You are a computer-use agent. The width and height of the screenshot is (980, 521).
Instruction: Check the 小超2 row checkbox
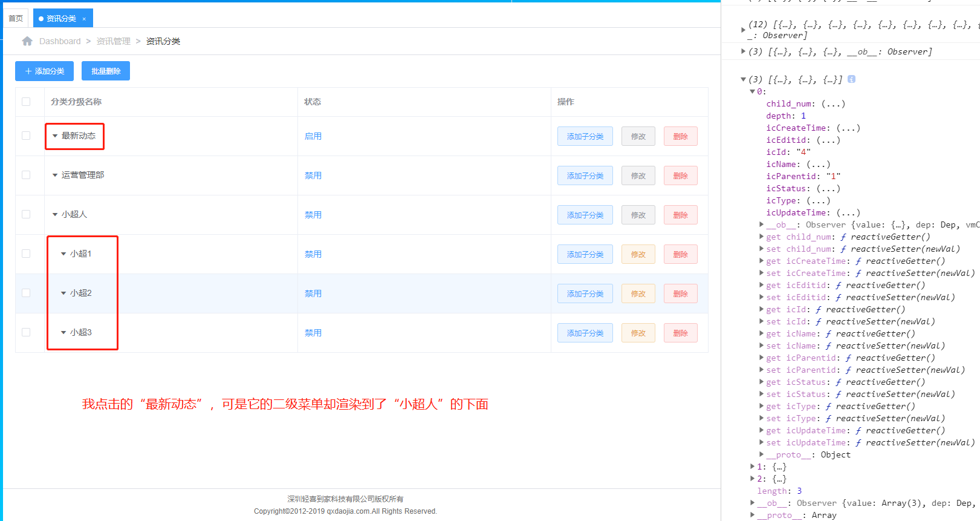pos(26,293)
